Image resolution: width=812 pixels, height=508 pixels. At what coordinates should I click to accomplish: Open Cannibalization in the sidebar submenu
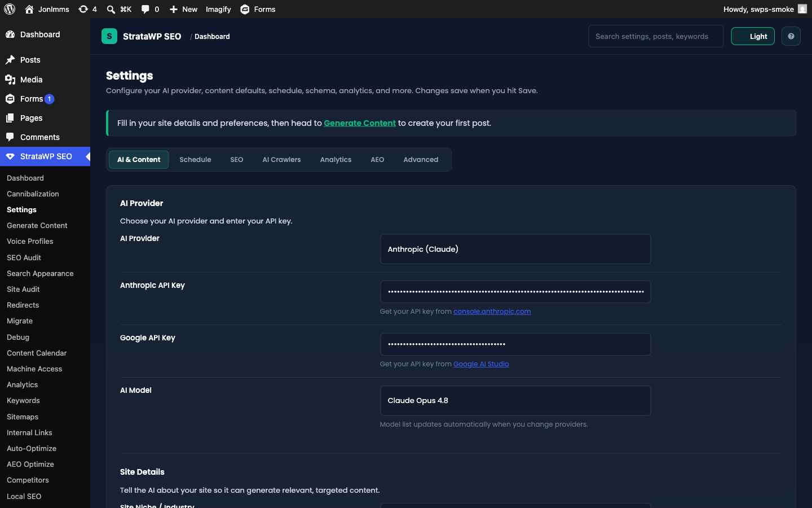(33, 194)
